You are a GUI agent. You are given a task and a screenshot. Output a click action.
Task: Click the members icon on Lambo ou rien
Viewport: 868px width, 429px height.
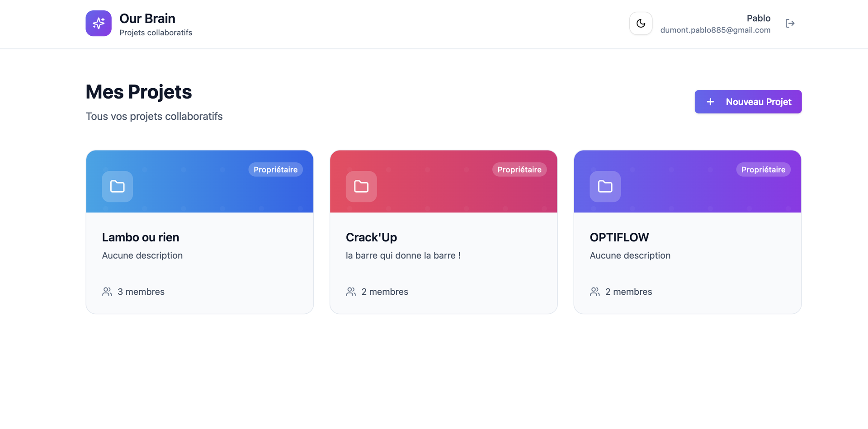(x=107, y=292)
